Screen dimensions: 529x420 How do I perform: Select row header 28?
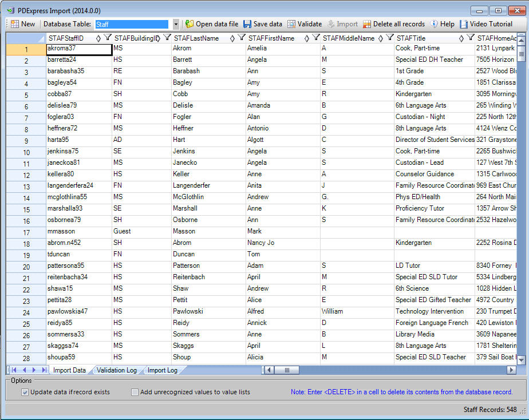point(26,359)
